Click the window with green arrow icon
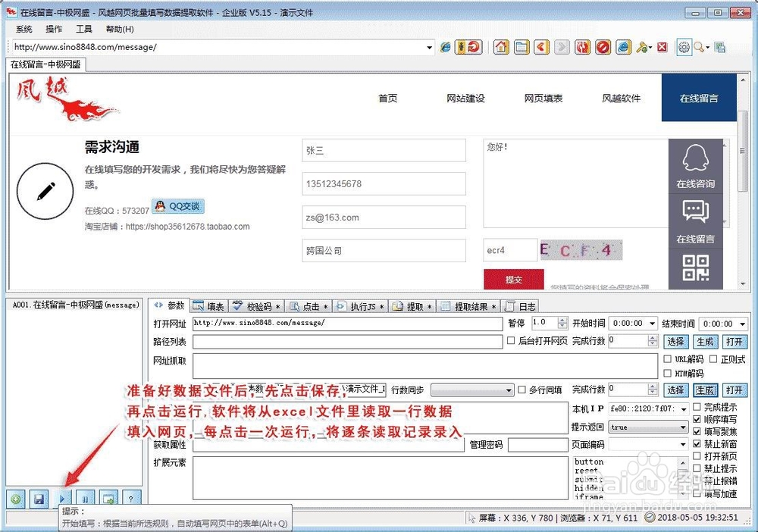This screenshot has width=758, height=532. click(x=108, y=499)
